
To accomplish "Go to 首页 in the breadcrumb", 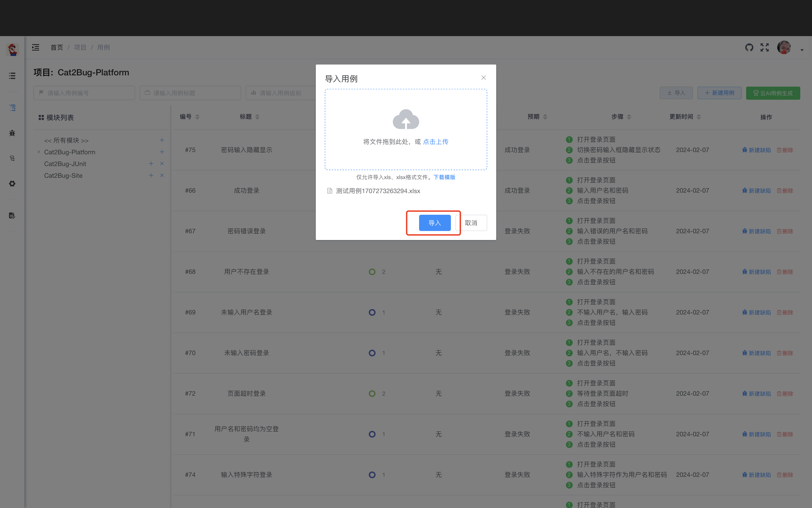I will pos(57,47).
